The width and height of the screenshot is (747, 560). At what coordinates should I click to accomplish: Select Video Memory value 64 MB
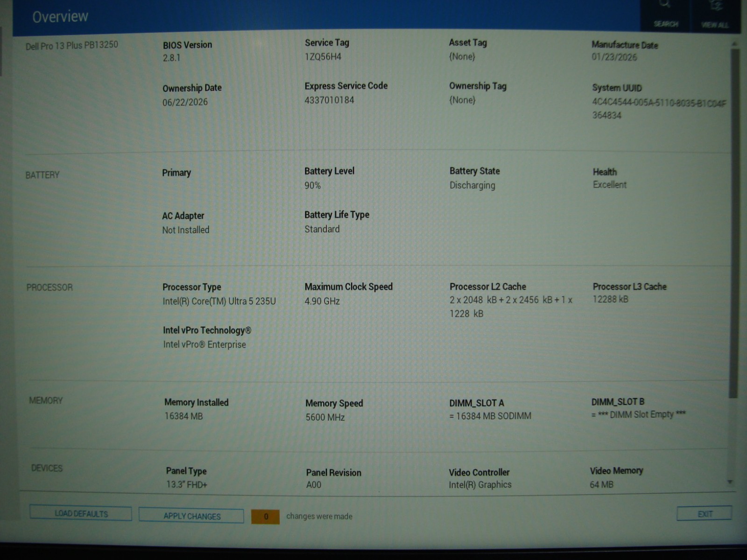point(601,484)
